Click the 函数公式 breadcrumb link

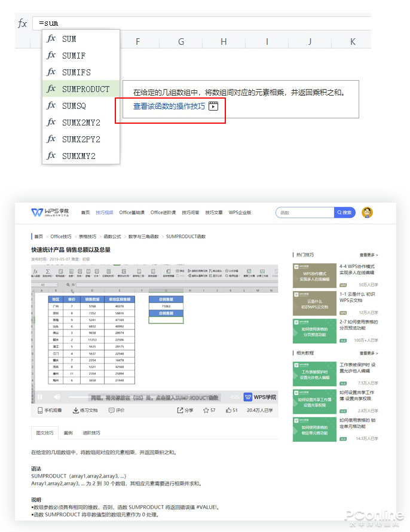(x=112, y=237)
